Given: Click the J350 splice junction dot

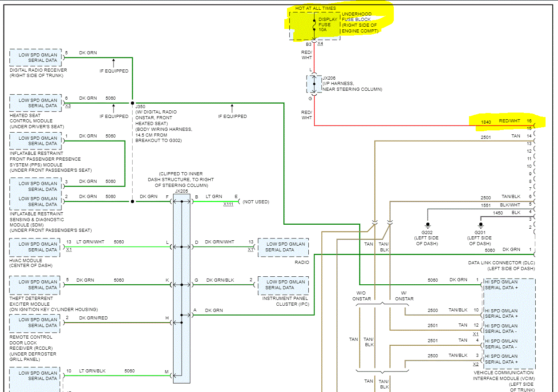Looking at the screenshot, I should click(x=132, y=103).
